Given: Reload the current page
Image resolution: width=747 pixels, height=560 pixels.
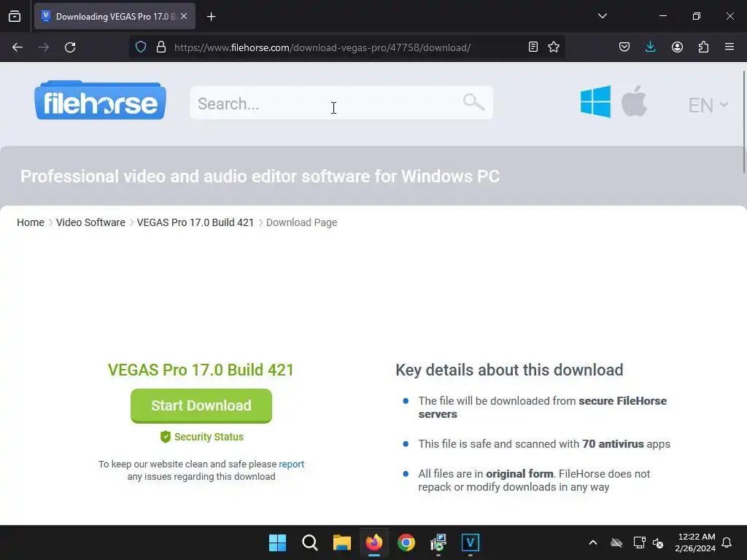Looking at the screenshot, I should tap(70, 47).
